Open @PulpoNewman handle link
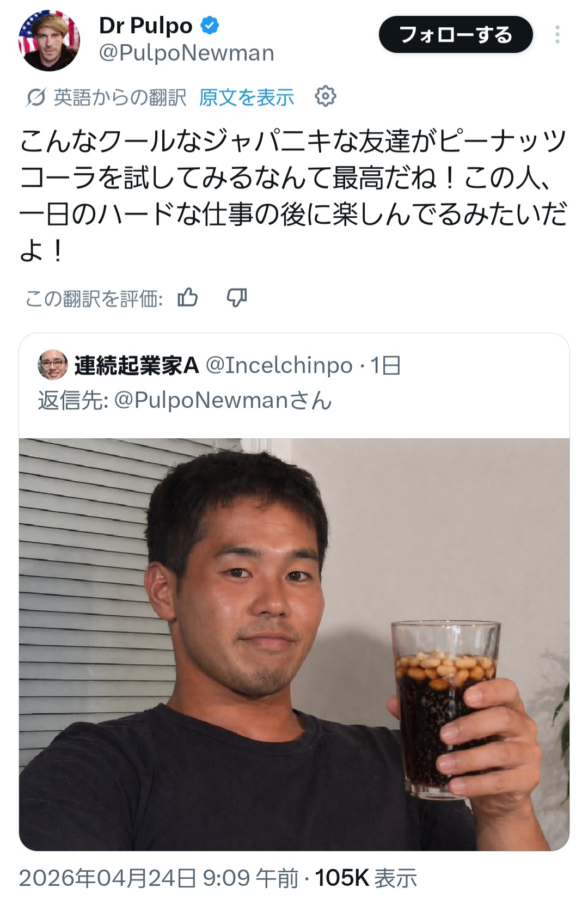 point(186,53)
